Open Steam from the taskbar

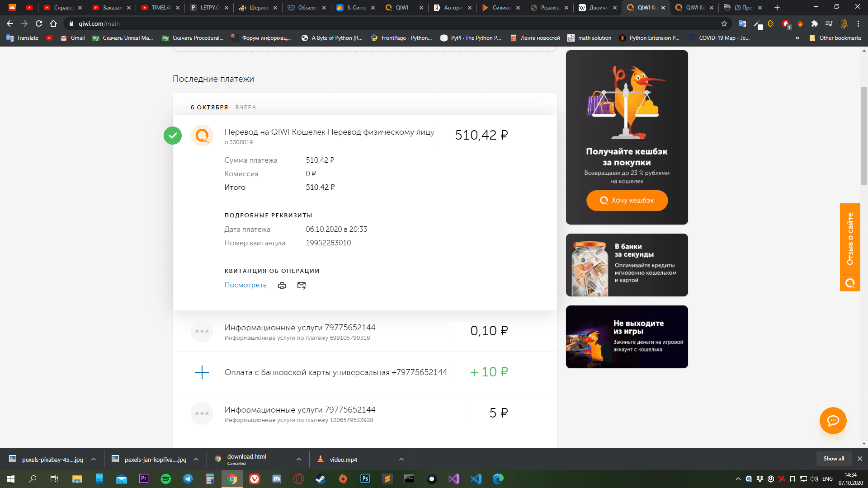coord(321,479)
